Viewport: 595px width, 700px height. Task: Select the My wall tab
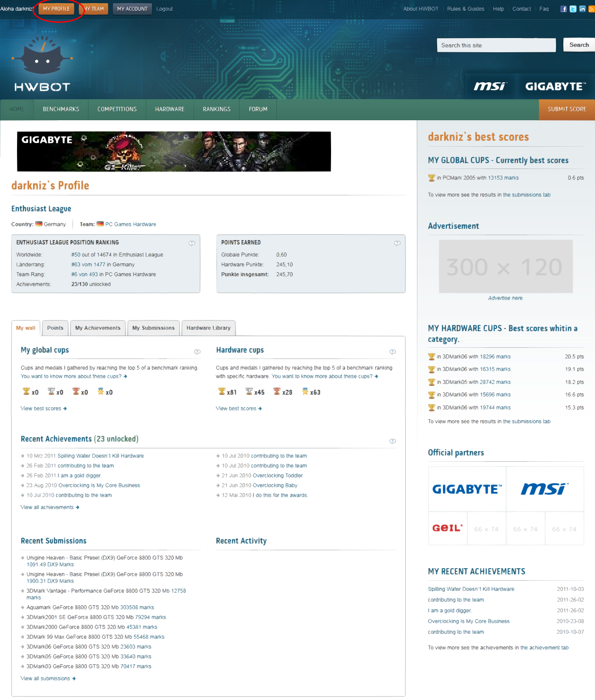(25, 328)
